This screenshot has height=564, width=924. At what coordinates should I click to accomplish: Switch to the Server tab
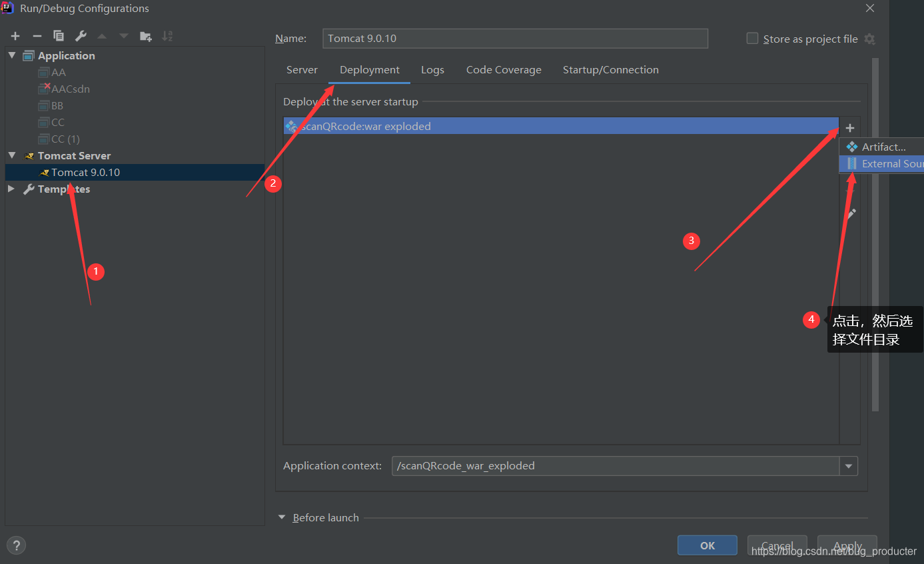tap(302, 70)
